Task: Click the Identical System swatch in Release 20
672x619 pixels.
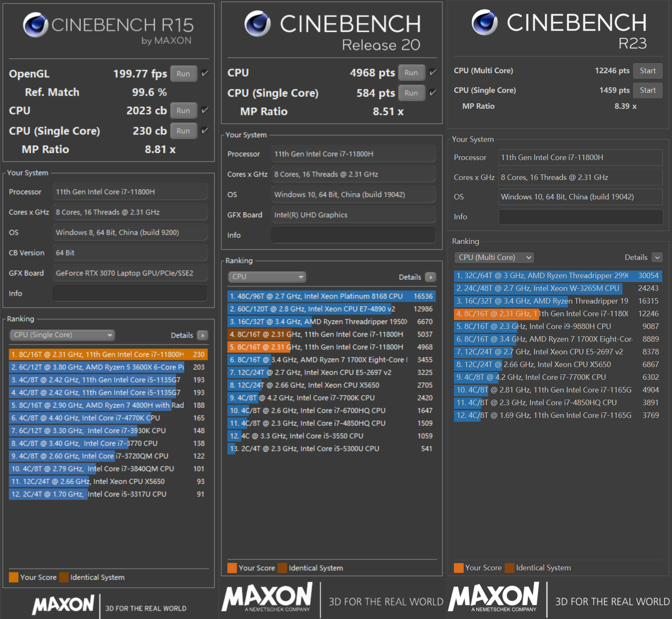Action: pos(282,568)
